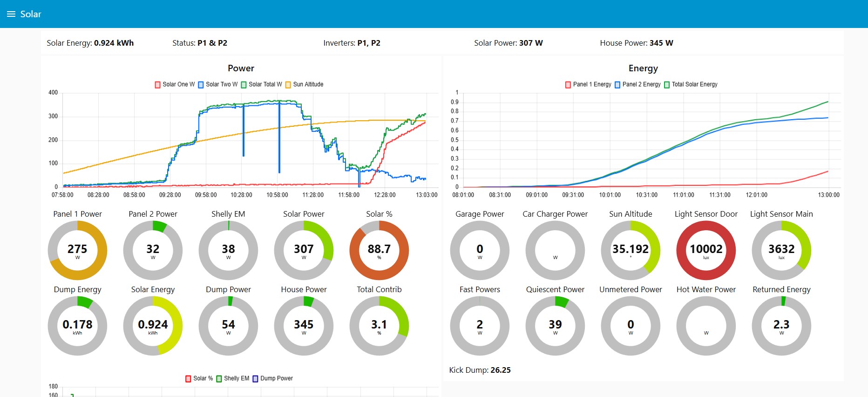The image size is (868, 397).
Task: Select the Solar Power gauge reading 307 W
Action: (x=304, y=250)
